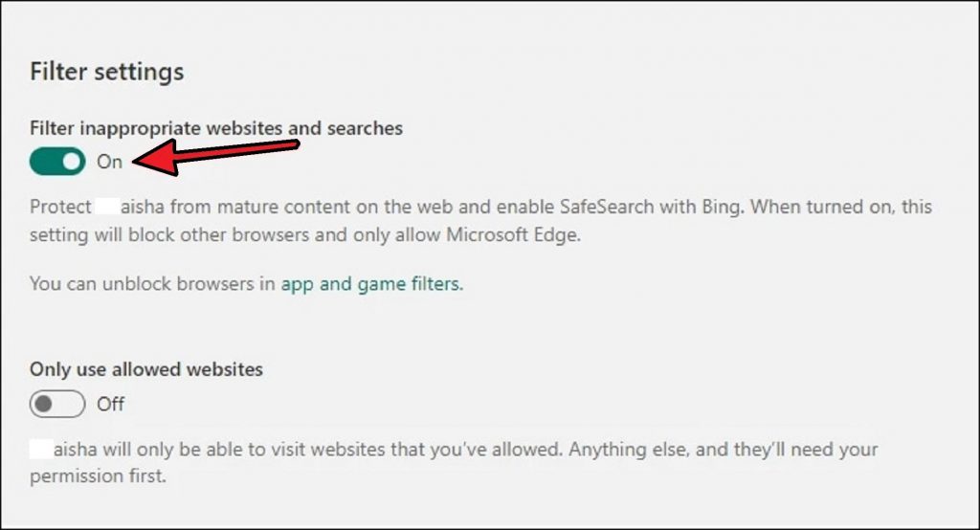
Task: Select the "Only use allowed websites" label
Action: pyautogui.click(x=146, y=369)
